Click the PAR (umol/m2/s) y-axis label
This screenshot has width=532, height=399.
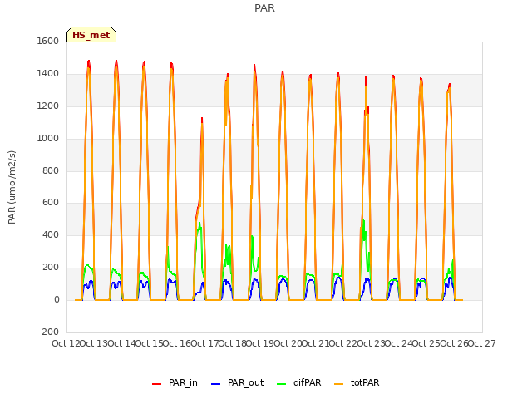click(12, 187)
